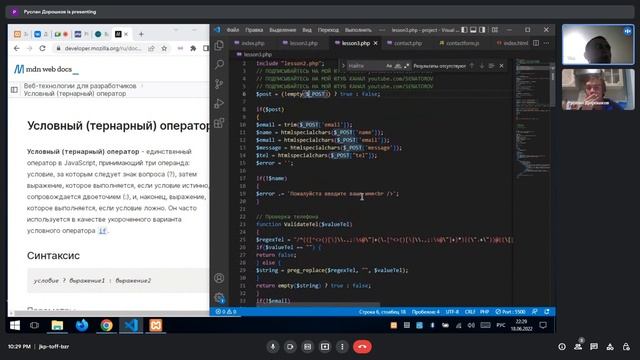Mute the microphone in the meeting
Viewport: 640px width, 360px height.
pyautogui.click(x=273, y=347)
